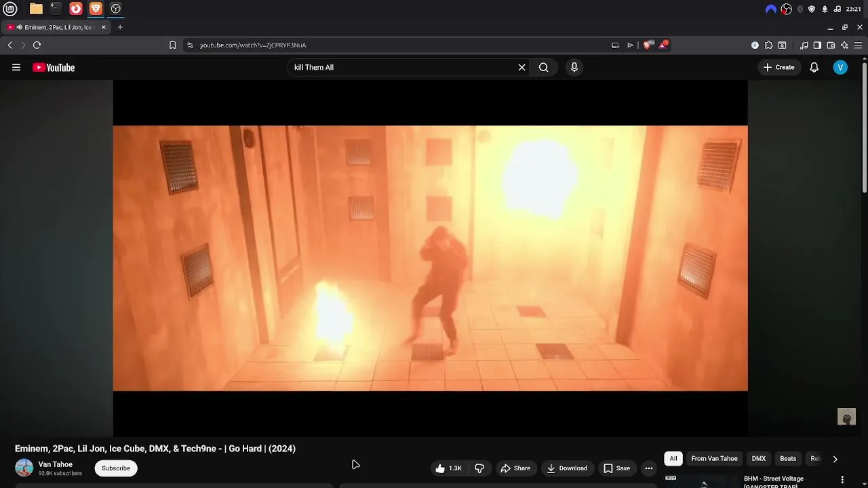This screenshot has height=488, width=868.
Task: Open the music note playlist toolbar icon
Action: coord(804,45)
